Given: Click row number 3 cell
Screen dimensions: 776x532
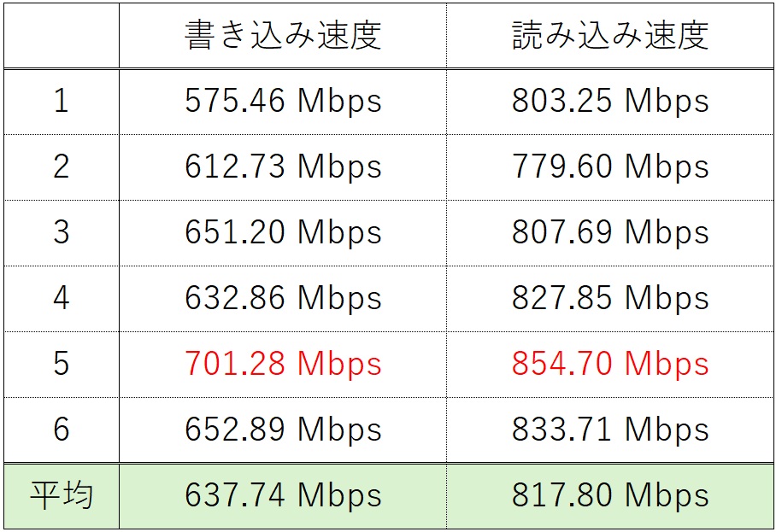Looking at the screenshot, I should click(61, 233).
